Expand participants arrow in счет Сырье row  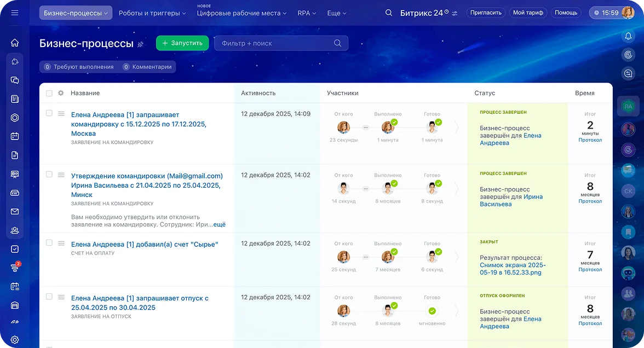pyautogui.click(x=456, y=257)
